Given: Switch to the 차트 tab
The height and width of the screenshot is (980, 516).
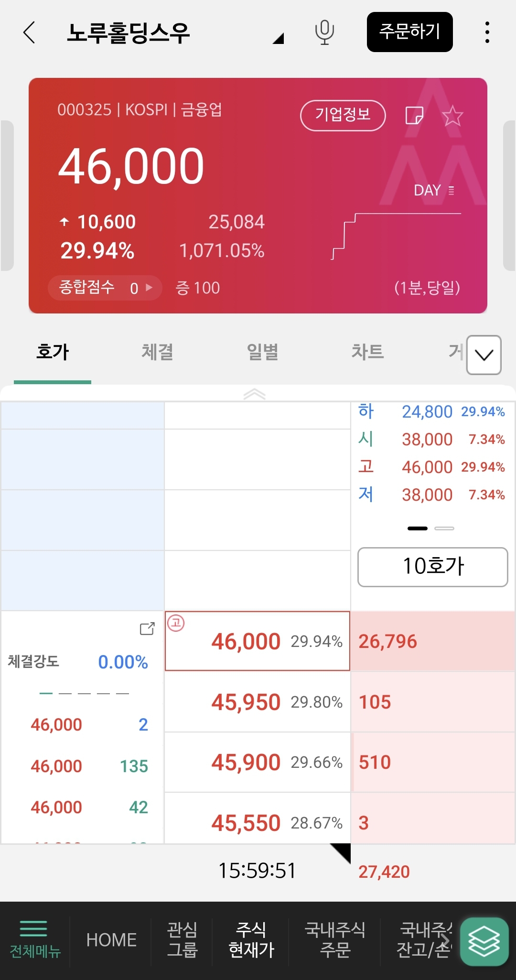Looking at the screenshot, I should (x=367, y=352).
